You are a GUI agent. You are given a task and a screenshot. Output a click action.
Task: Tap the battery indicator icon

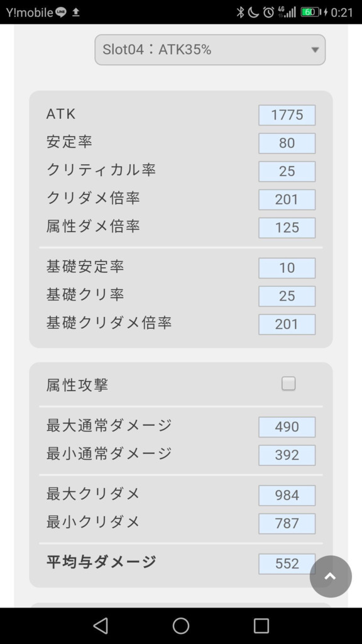pos(310,13)
